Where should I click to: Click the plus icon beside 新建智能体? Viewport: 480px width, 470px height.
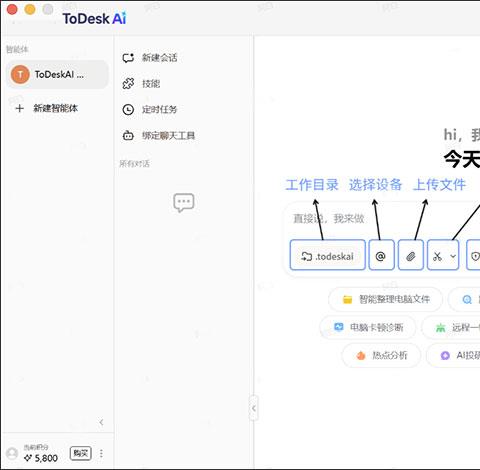click(x=20, y=108)
